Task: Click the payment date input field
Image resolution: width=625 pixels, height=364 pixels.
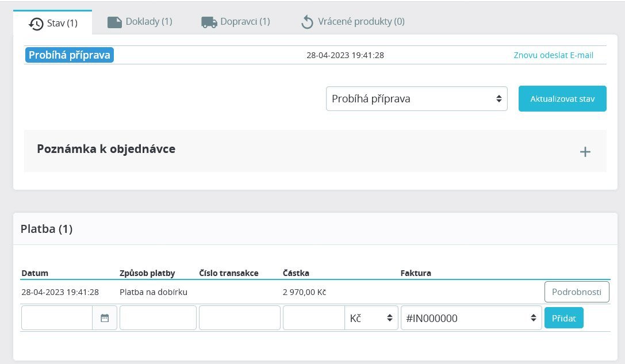Action: (57, 318)
